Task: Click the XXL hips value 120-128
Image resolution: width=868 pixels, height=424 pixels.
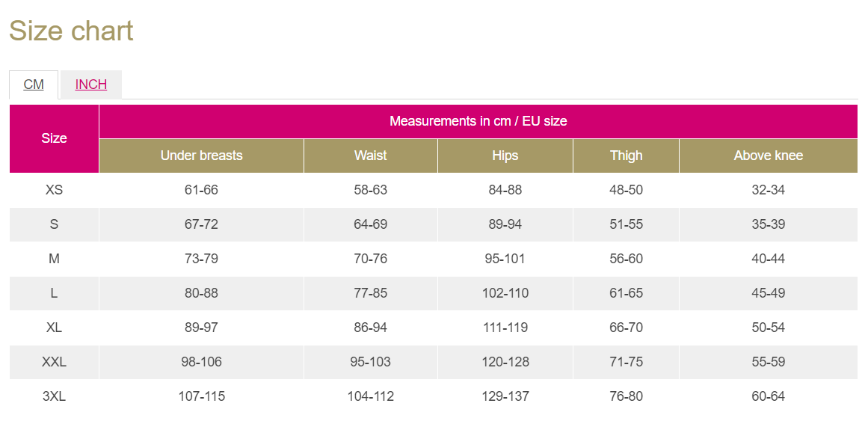Action: 505,362
